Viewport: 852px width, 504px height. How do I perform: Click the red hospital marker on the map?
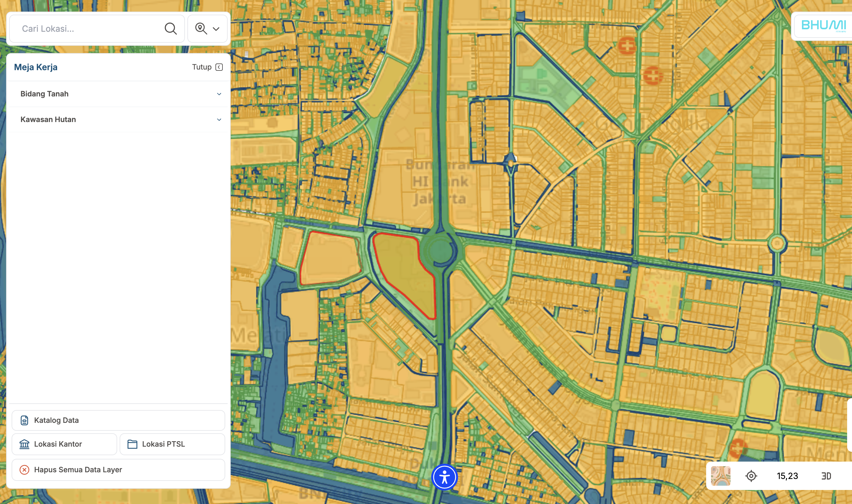[627, 45]
